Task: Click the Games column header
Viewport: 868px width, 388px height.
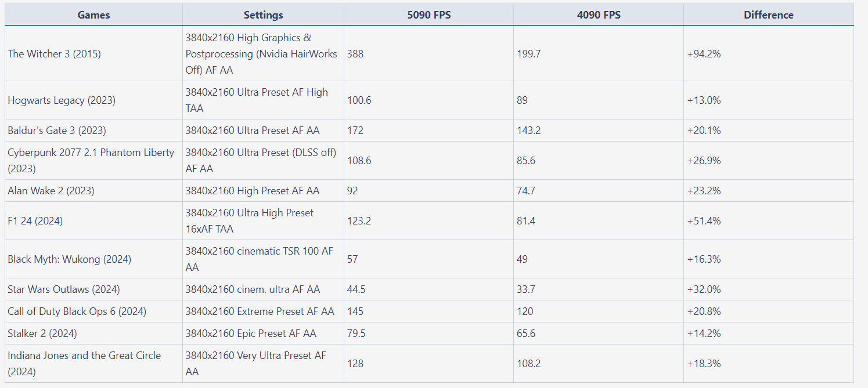Action: click(93, 15)
